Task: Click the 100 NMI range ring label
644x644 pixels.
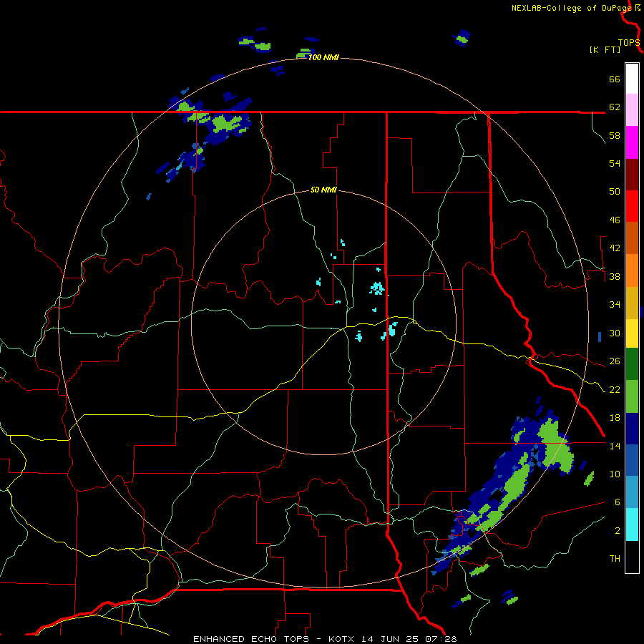Action: tap(323, 57)
